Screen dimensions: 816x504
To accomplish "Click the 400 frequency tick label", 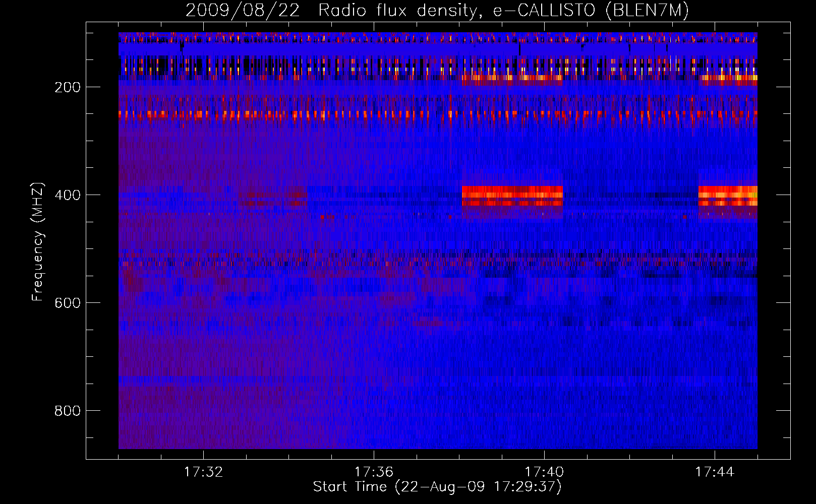I will click(68, 195).
